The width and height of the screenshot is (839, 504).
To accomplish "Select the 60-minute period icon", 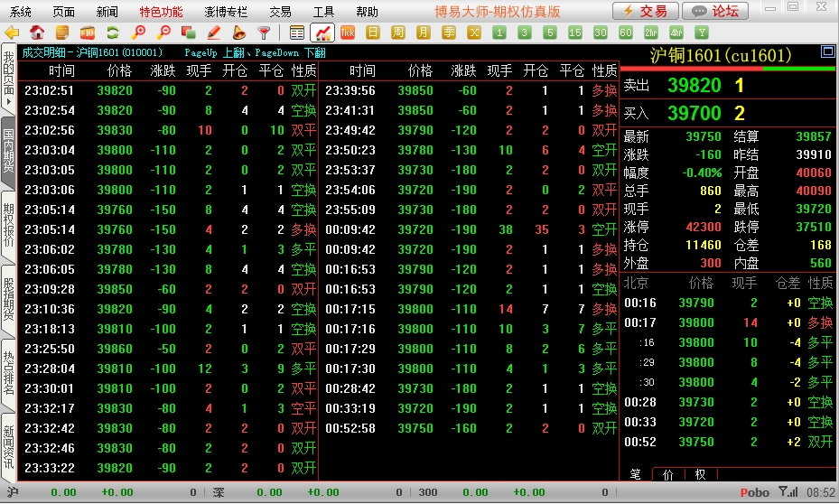I will tap(626, 33).
